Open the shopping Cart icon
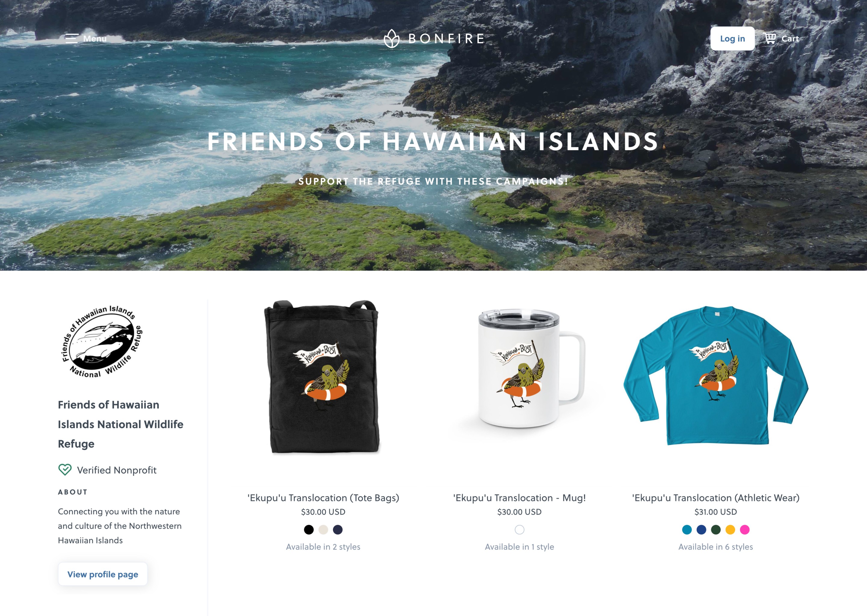Screen dimensions: 867x616 pyautogui.click(x=769, y=38)
